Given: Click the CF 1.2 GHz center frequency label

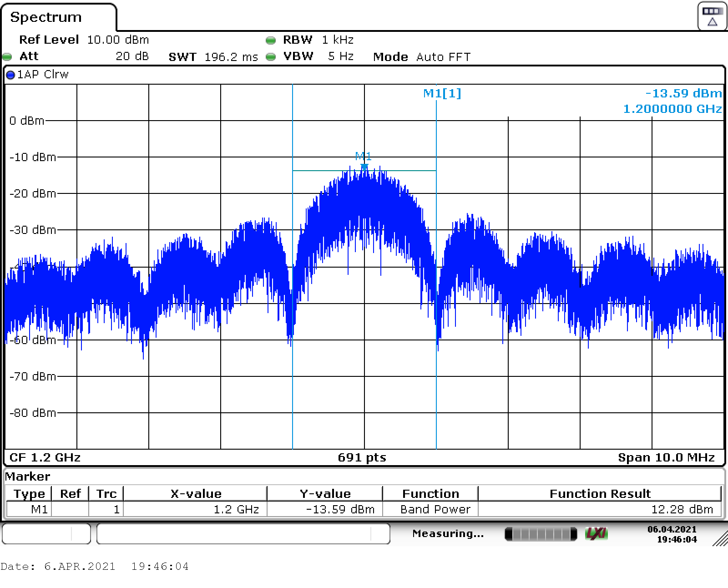Looking at the screenshot, I should [x=45, y=457].
